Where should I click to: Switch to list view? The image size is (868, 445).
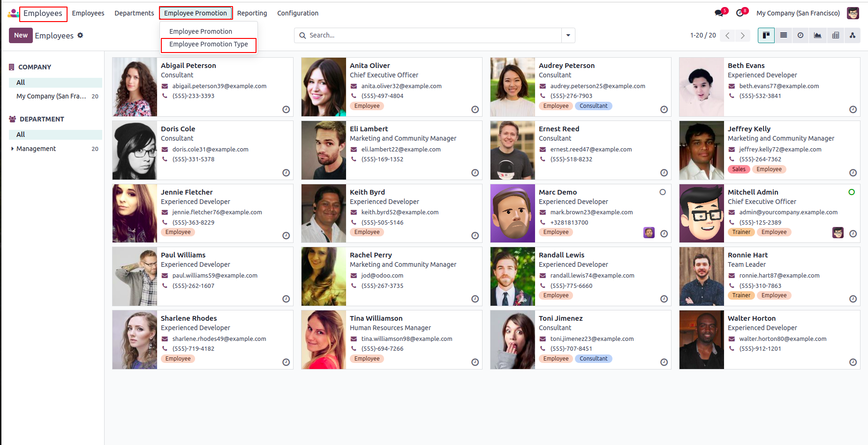783,35
